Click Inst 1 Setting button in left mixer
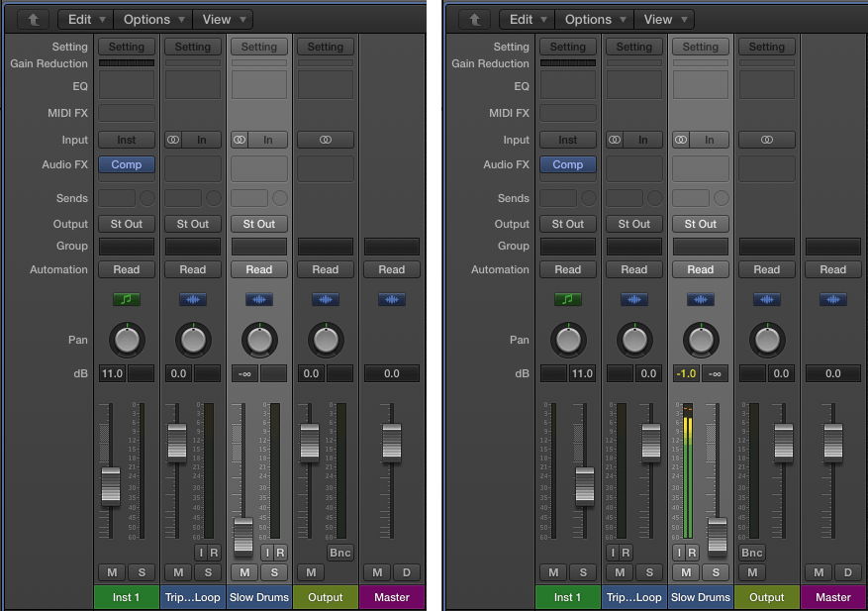 click(x=127, y=48)
